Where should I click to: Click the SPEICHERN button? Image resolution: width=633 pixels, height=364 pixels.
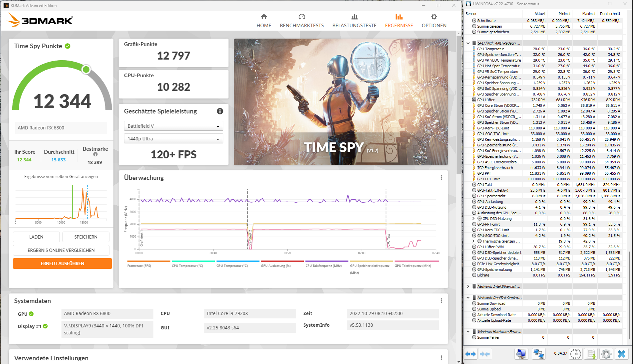[86, 237]
